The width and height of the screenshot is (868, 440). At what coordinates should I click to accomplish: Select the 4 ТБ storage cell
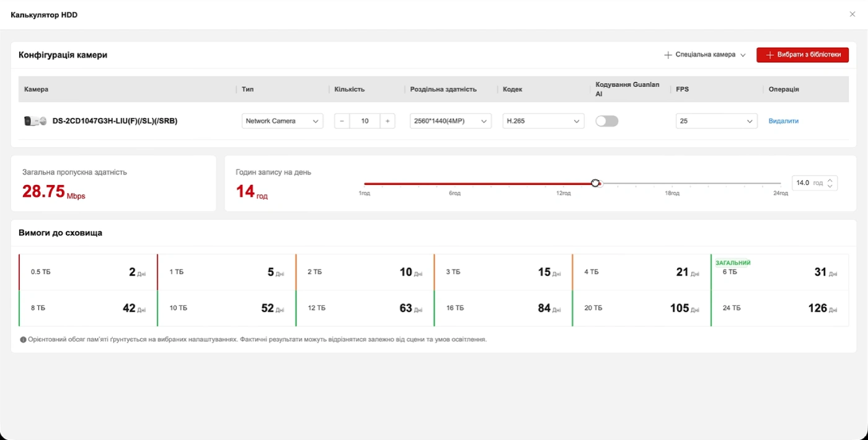point(641,272)
